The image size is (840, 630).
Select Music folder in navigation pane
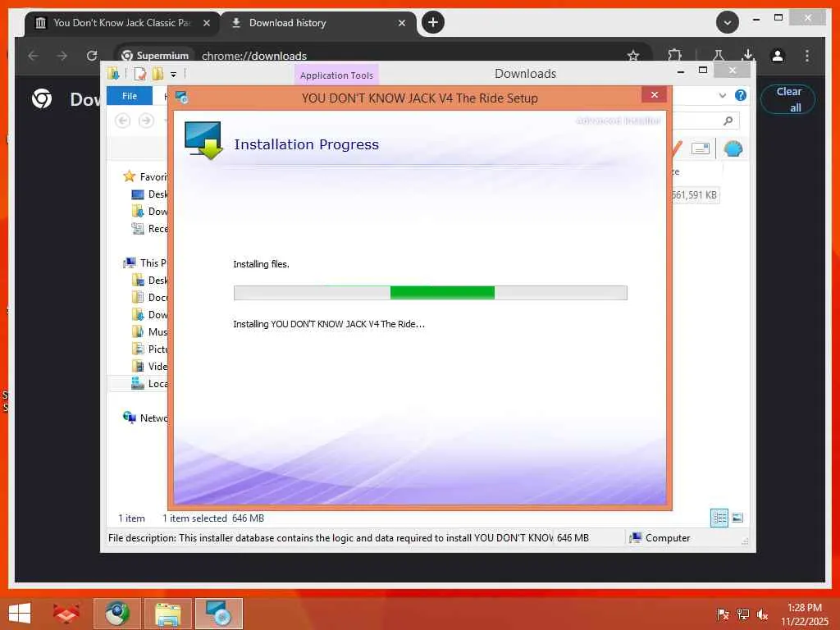click(x=149, y=331)
